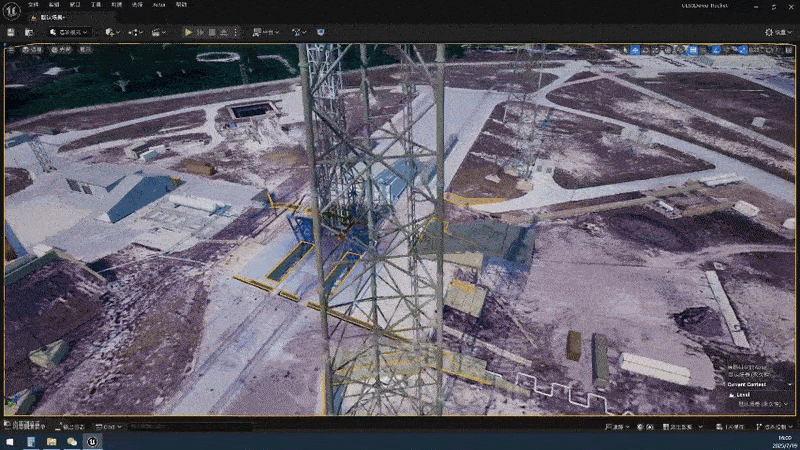Open the content browse icon beside Save
Viewport: 800px width, 450px height.
pyautogui.click(x=30, y=32)
